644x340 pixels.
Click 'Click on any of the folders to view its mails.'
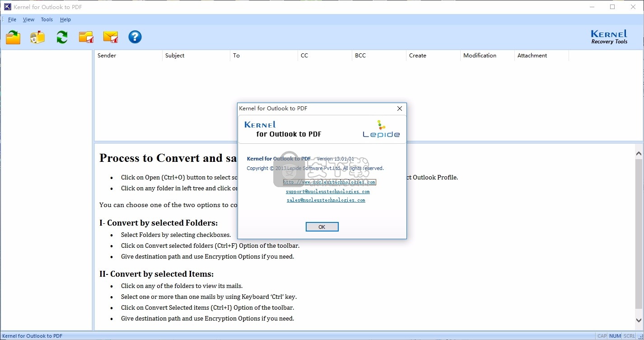(182, 286)
